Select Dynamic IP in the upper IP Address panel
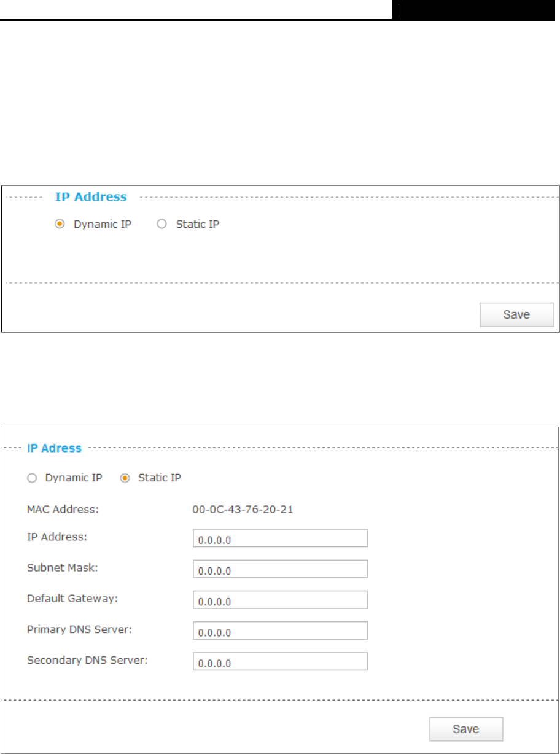This screenshot has height=754, width=560. point(60,224)
